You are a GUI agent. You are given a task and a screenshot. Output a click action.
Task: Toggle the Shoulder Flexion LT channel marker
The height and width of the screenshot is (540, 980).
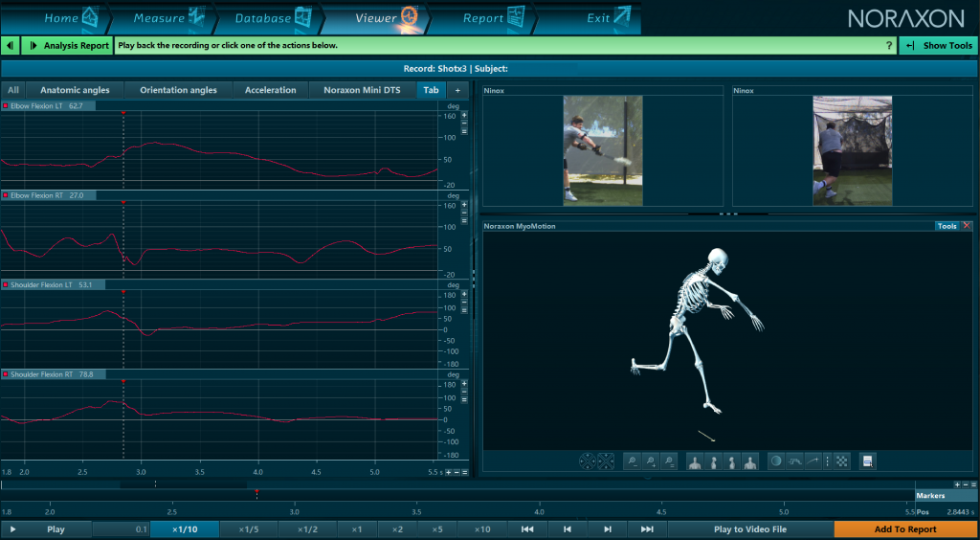tap(6, 285)
